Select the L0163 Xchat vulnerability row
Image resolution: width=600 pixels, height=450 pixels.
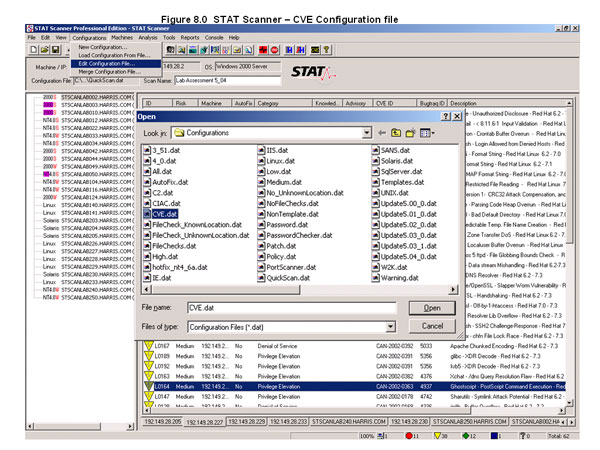pos(354,376)
